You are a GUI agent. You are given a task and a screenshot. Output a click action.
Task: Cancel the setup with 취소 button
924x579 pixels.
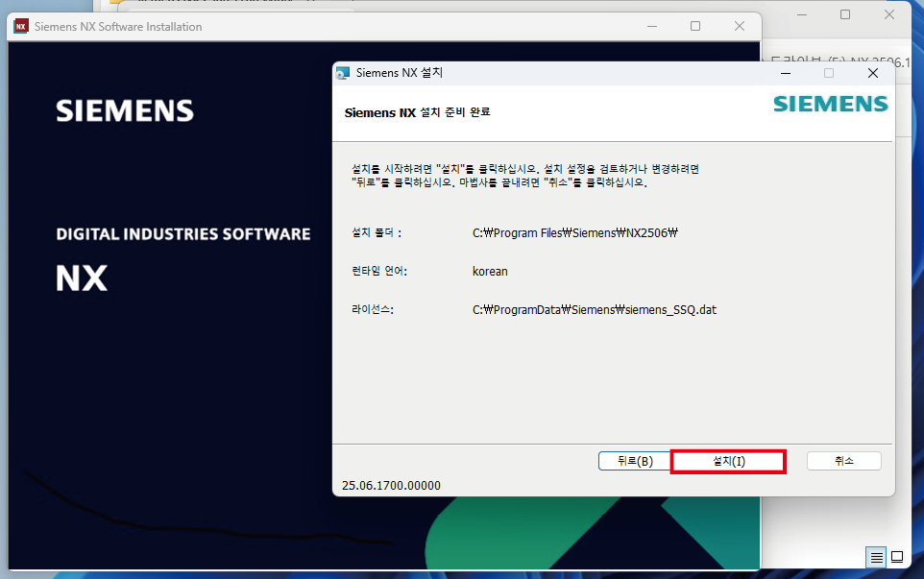pyautogui.click(x=844, y=461)
